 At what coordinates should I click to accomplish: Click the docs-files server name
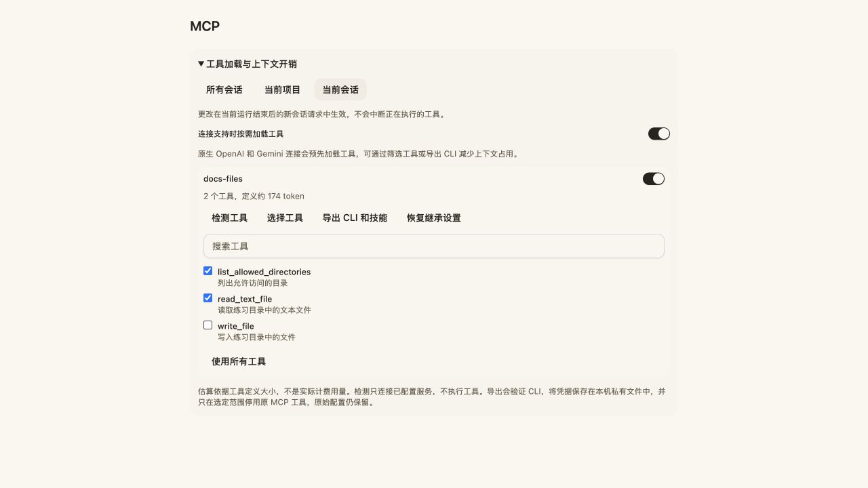tap(223, 179)
